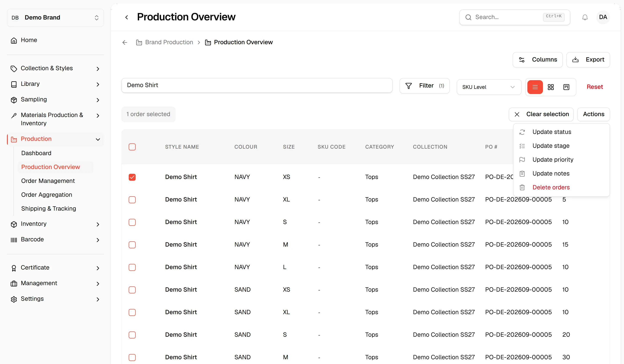Choose Update status from Actions menu

tap(561, 132)
